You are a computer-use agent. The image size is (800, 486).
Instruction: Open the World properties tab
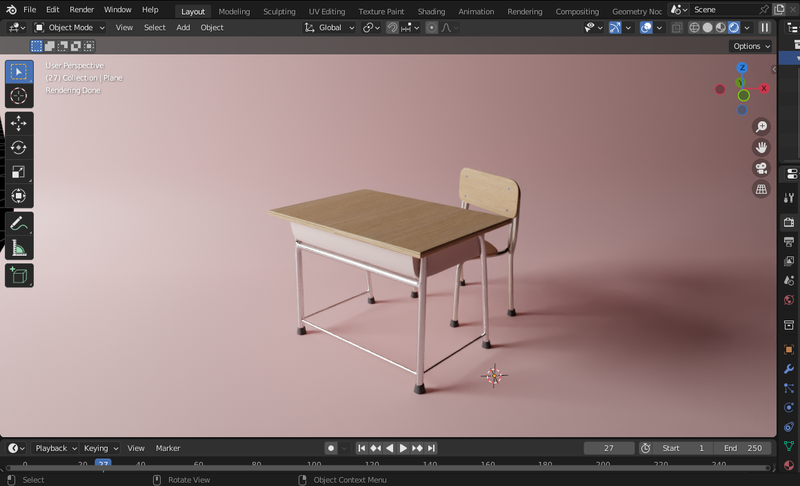[x=789, y=299]
